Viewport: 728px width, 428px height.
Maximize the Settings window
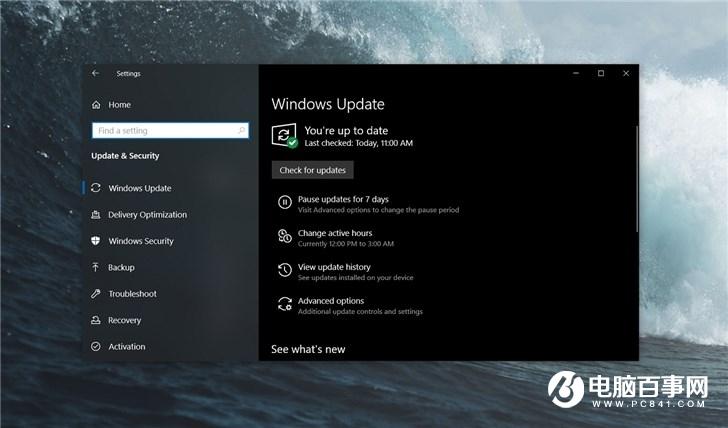click(x=601, y=73)
